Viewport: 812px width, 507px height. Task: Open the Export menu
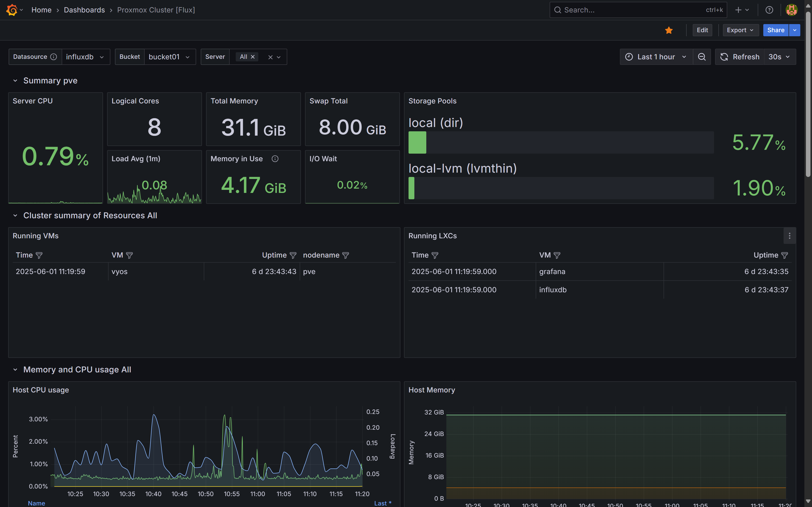(x=740, y=30)
